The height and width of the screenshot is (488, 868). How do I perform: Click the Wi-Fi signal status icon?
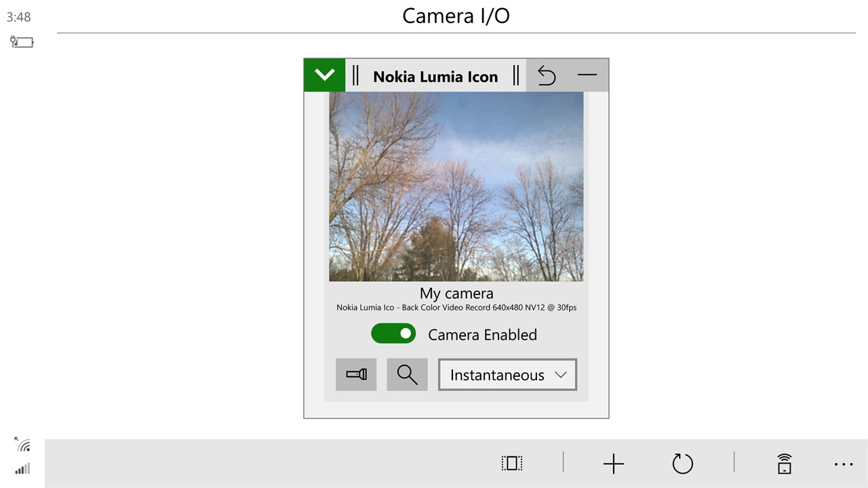pos(22,445)
